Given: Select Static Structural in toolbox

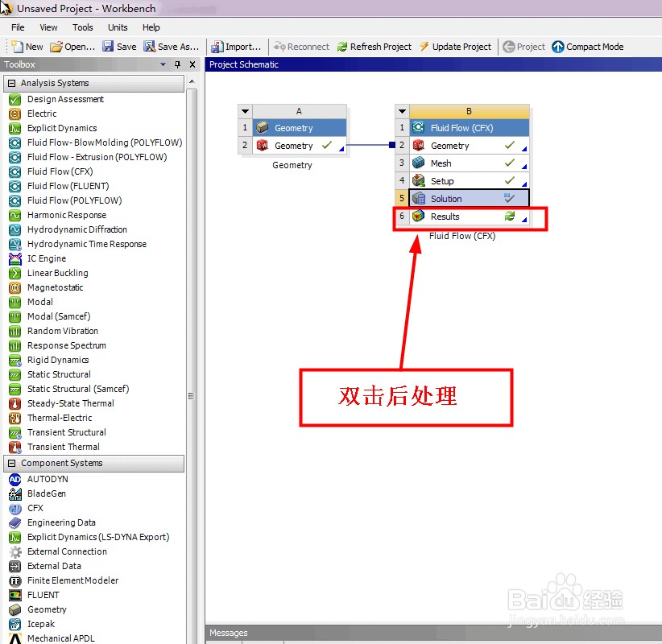Looking at the screenshot, I should pos(59,374).
